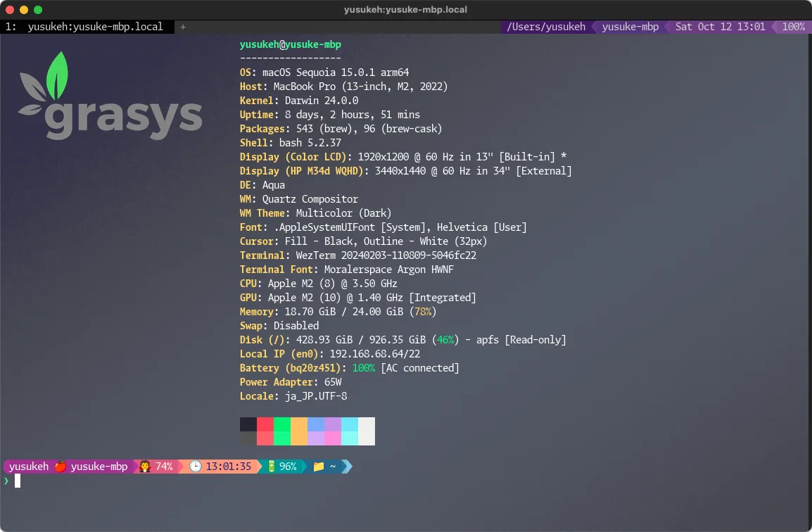Click the 100% battery status segment

[794, 27]
